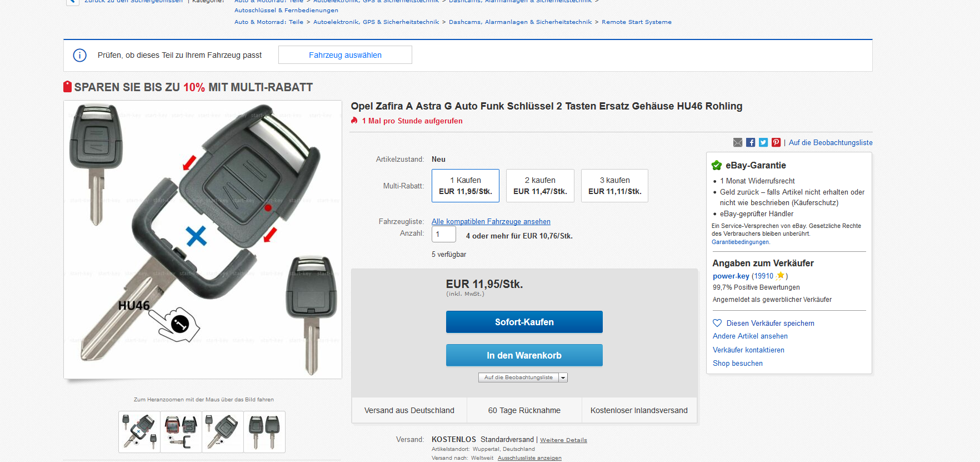The width and height of the screenshot is (980, 462).
Task: Select the 1 Kaufen EUR 11,95 option
Action: coord(466,186)
